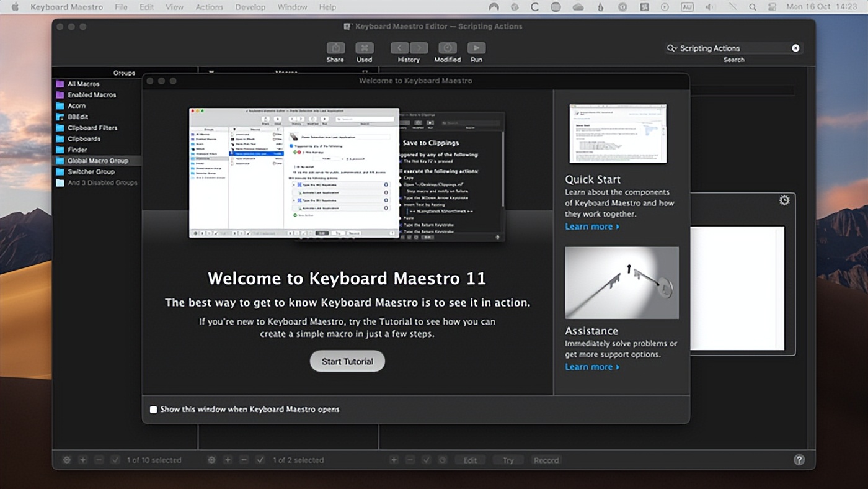
Task: Select the Global Macro Group row
Action: click(97, 161)
